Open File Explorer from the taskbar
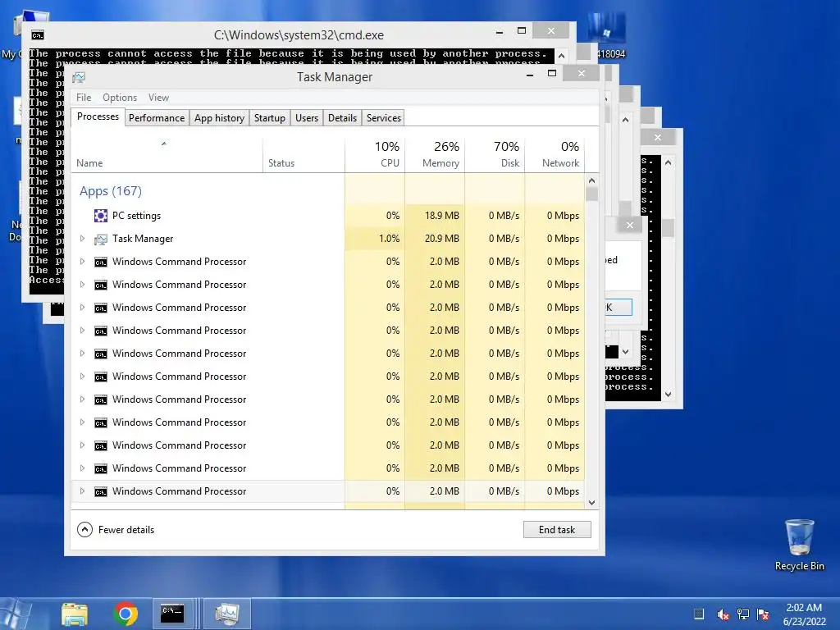Screen dimensions: 840x630 click(x=75, y=614)
